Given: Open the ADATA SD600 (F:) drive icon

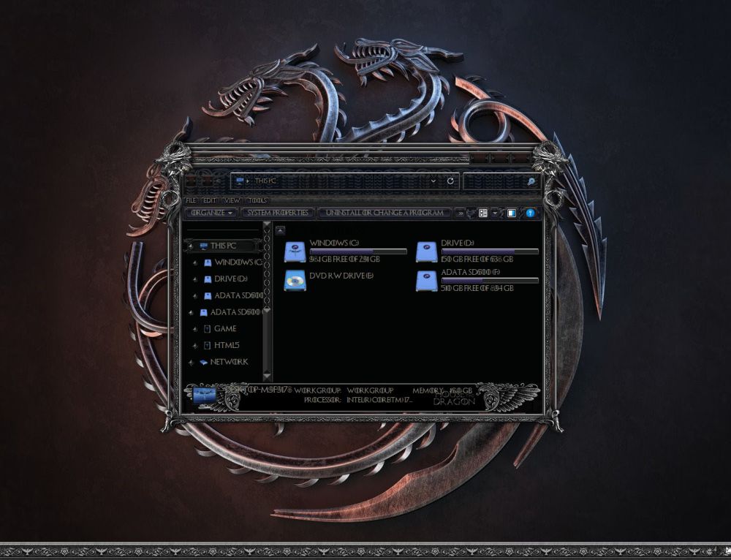Looking at the screenshot, I should [x=428, y=281].
